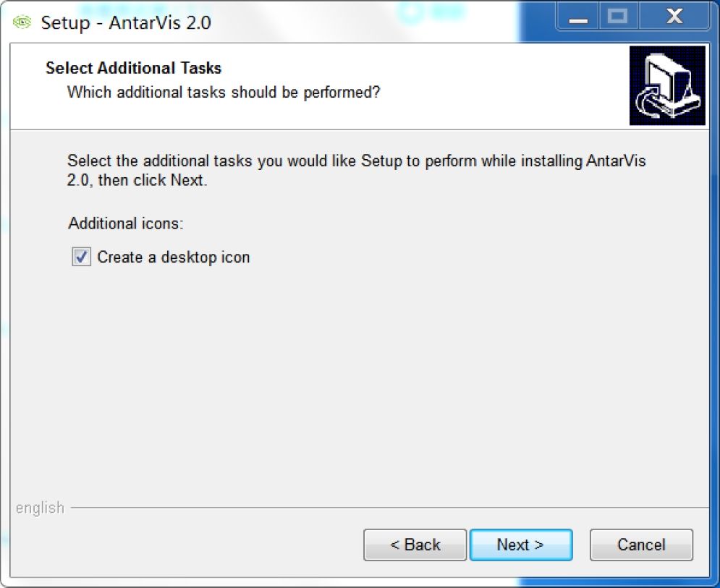Go back with the < Back button
This screenshot has height=588, width=720.
(415, 545)
